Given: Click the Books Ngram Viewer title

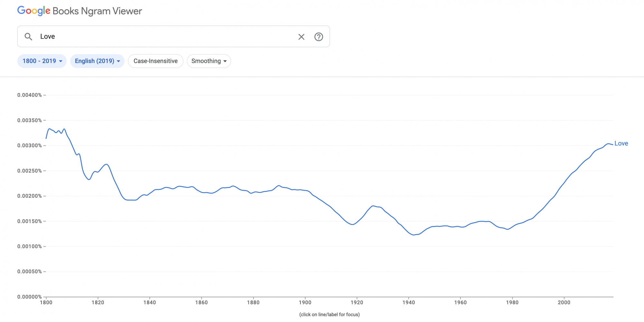Looking at the screenshot, I should tap(97, 11).
